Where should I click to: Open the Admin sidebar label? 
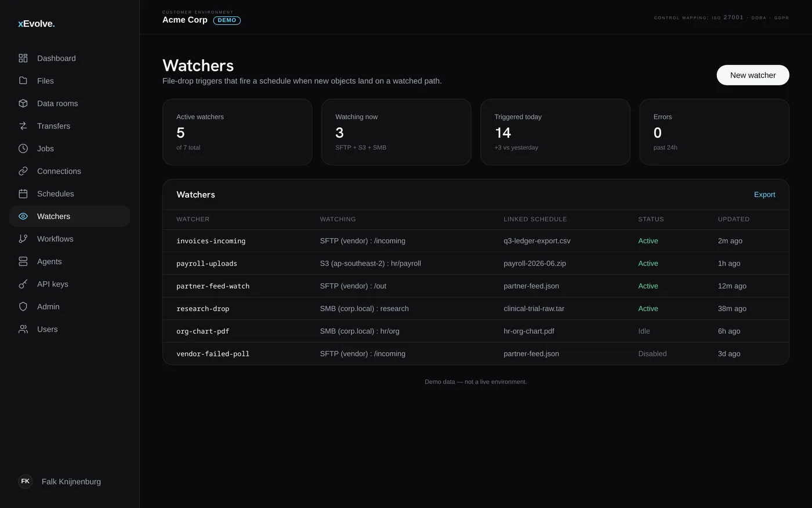tap(48, 307)
